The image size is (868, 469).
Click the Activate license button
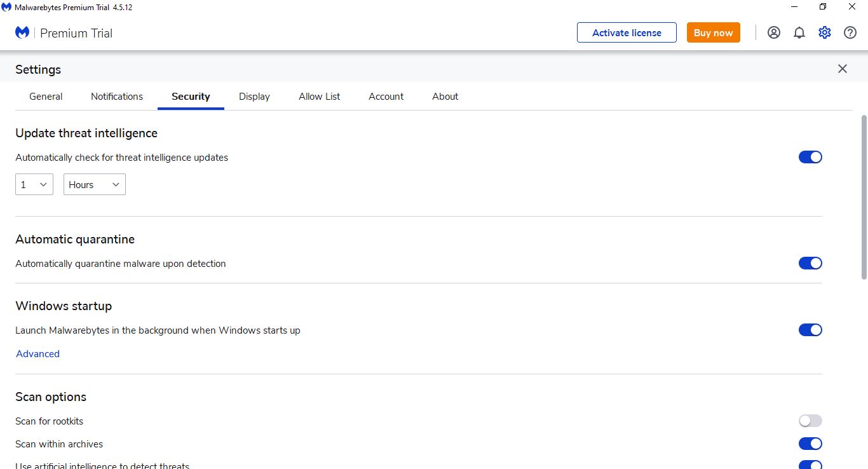tap(627, 33)
